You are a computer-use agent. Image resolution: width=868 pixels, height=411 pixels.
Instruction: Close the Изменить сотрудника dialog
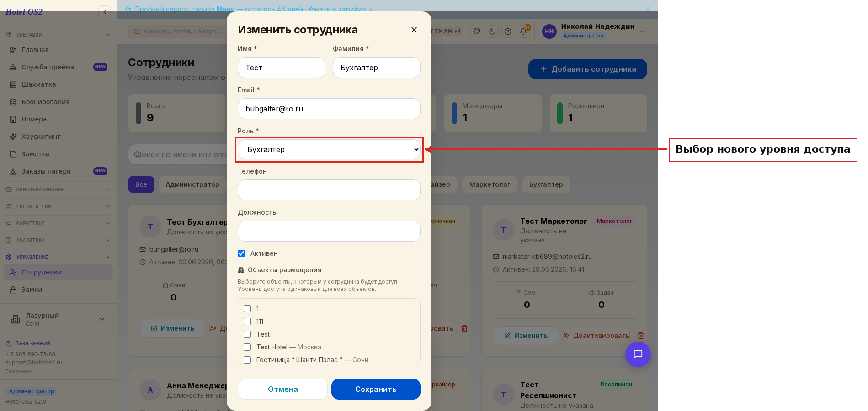click(414, 30)
